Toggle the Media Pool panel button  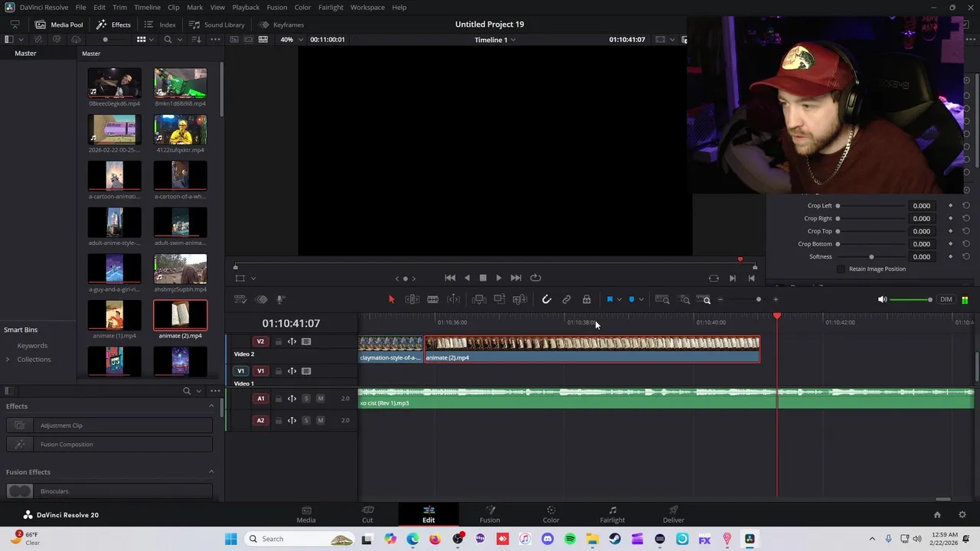coord(59,24)
